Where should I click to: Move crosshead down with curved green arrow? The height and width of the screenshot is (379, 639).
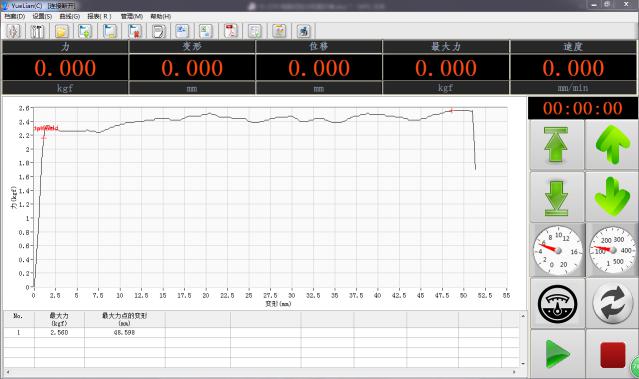(612, 197)
